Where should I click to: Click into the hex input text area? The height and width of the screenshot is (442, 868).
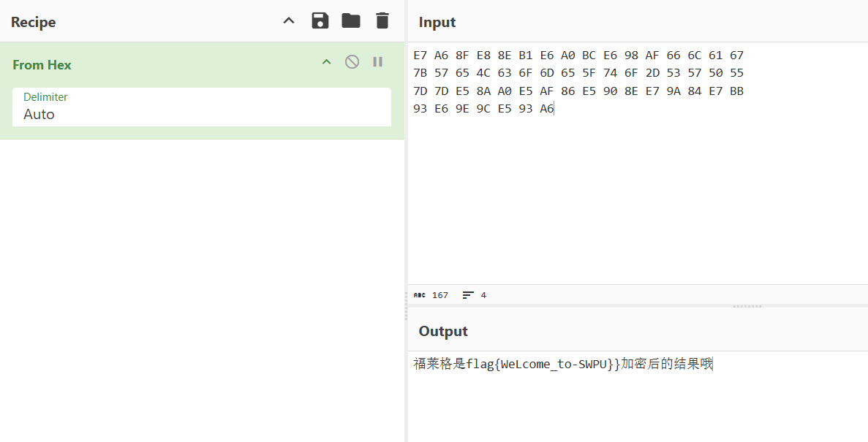click(638, 163)
